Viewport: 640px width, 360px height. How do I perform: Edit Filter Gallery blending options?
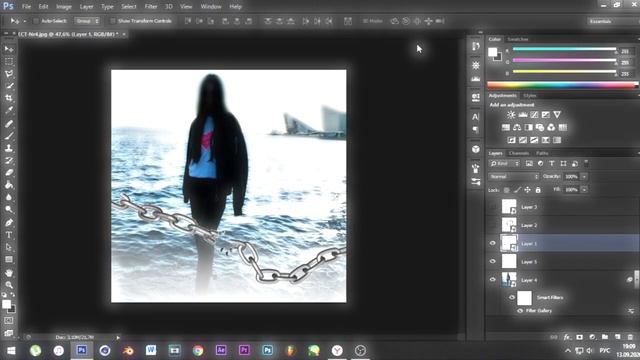(x=631, y=311)
